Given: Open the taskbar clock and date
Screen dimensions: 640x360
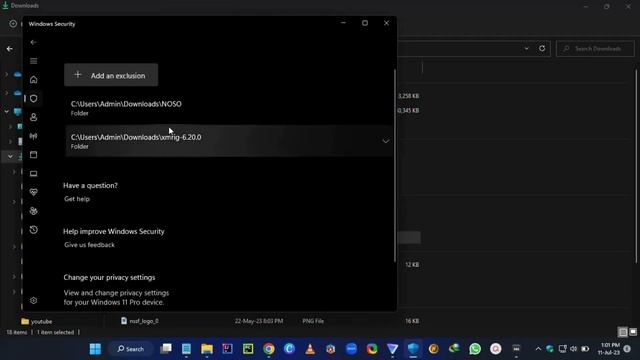Looking at the screenshot, I should [609, 349].
